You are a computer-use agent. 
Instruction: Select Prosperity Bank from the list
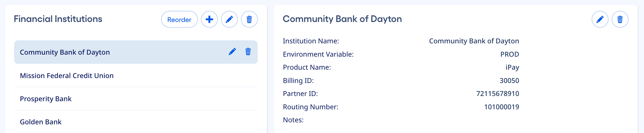[46, 99]
